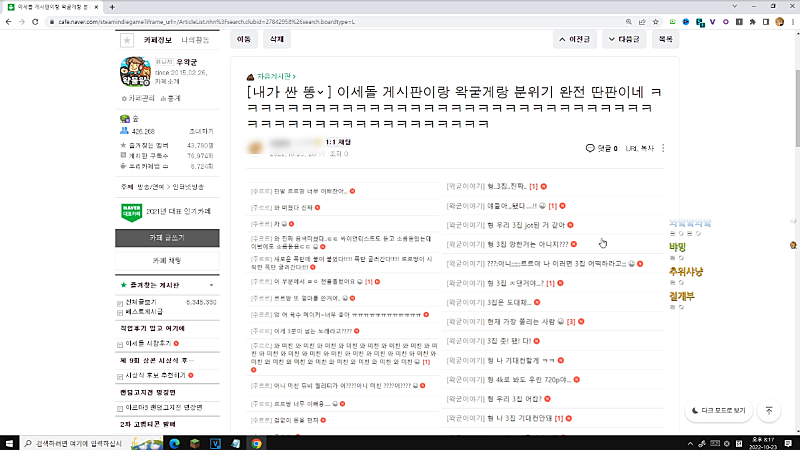Click the 목록 list button
This screenshot has height=450, width=800.
pos(665,39)
